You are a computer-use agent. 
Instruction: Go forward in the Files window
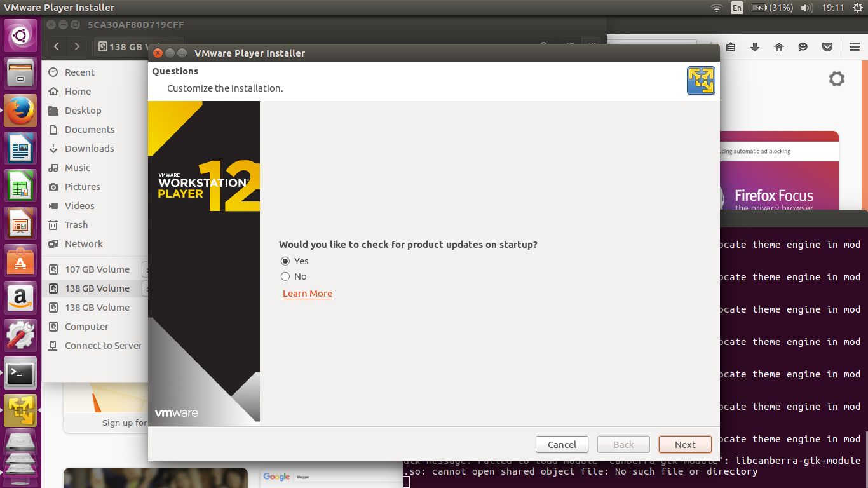[77, 46]
